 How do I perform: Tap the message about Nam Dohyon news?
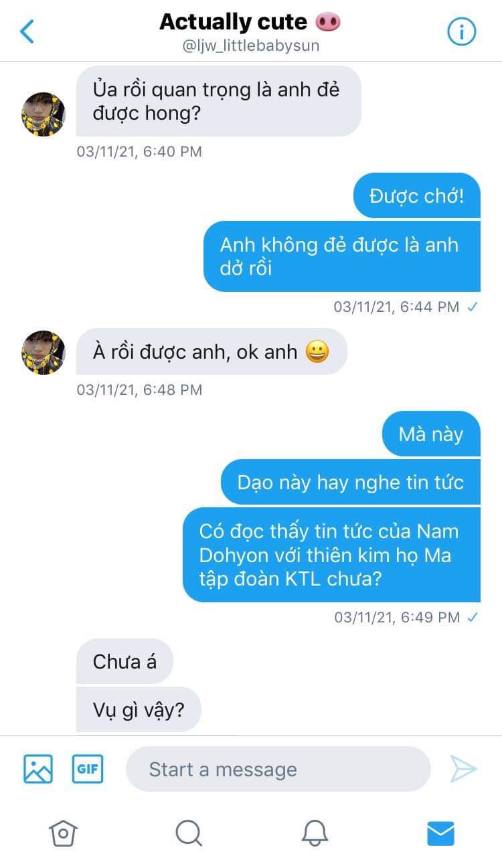coord(331,555)
